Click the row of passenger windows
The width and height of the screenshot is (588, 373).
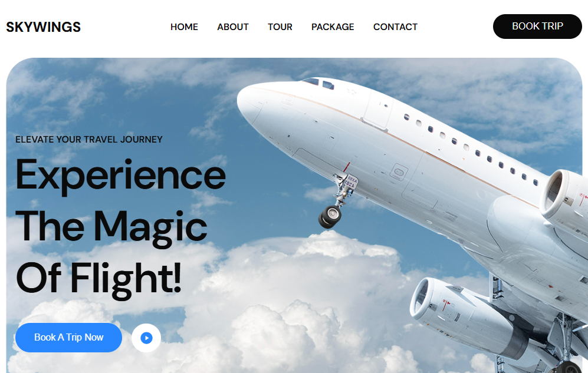[x=472, y=150]
